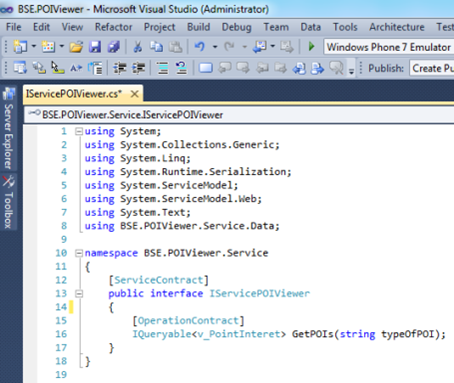
Task: Collapse the interface block at line 13
Action: (x=79, y=294)
